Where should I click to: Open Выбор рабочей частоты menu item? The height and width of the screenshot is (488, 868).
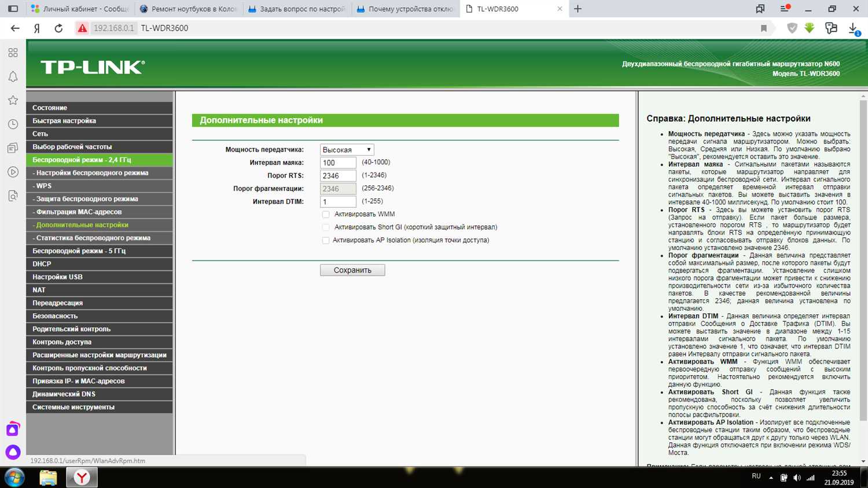[100, 147]
